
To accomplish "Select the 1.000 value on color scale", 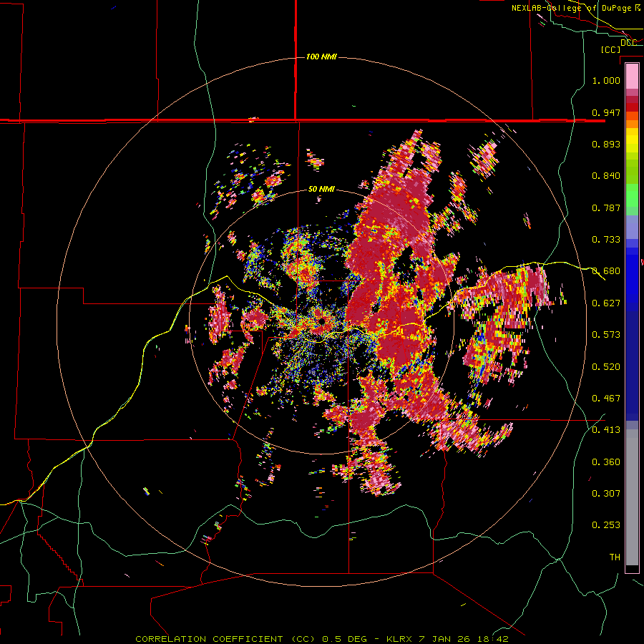I will 606,80.
